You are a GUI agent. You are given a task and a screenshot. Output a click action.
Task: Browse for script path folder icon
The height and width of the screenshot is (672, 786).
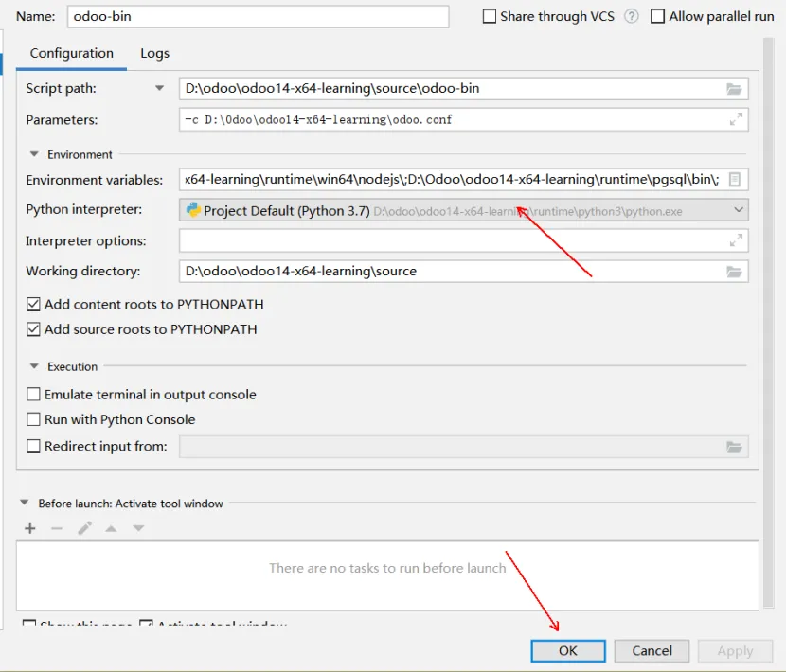point(734,89)
